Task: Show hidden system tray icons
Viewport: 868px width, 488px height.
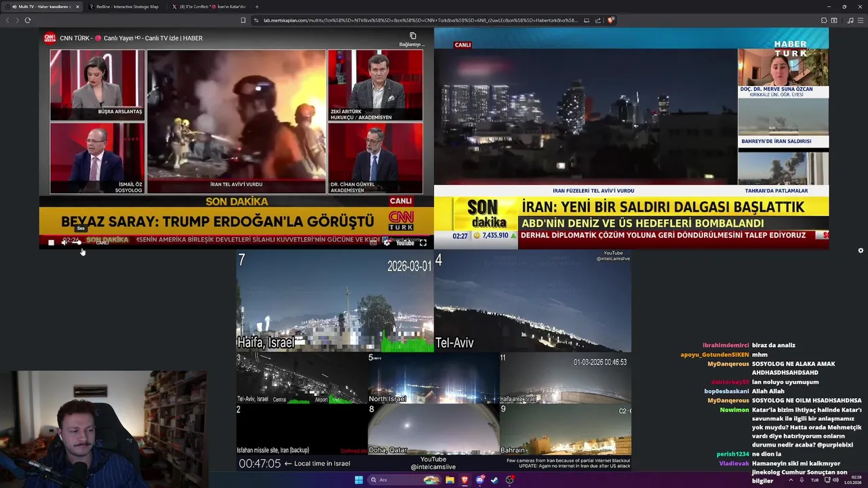Action: 790,480
